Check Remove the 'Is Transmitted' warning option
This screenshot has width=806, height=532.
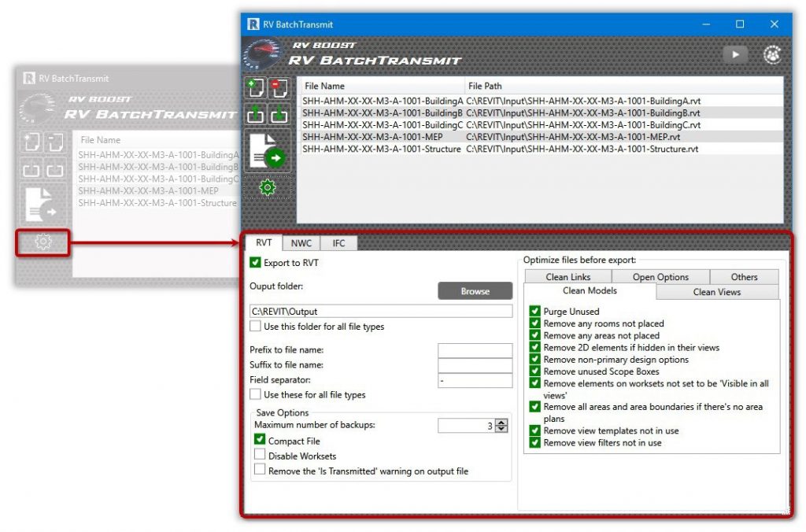tap(260, 470)
